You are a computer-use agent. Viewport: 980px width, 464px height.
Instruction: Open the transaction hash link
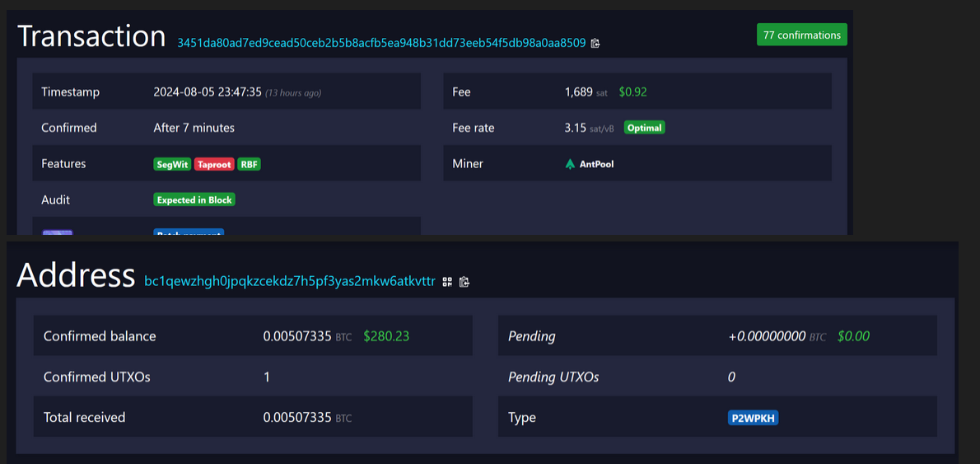(381, 43)
